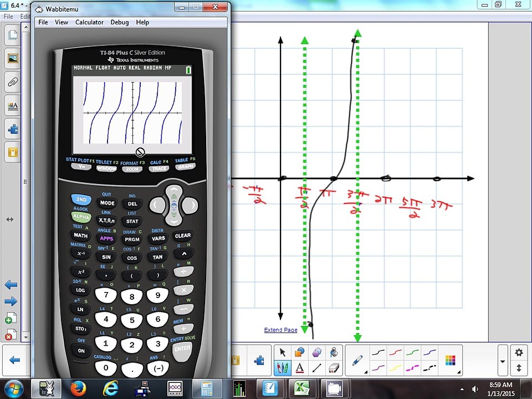
Task: Go to previous page with left arrow
Action: tap(11, 285)
